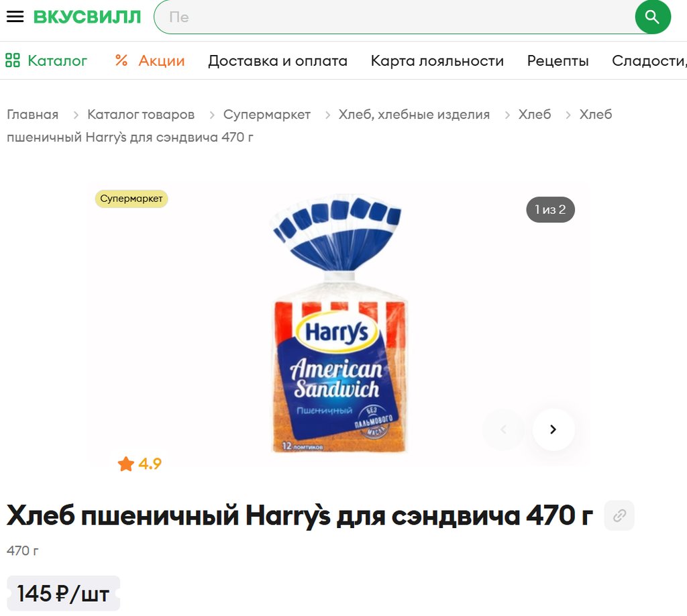Click the green search magnifier button

coord(652,17)
